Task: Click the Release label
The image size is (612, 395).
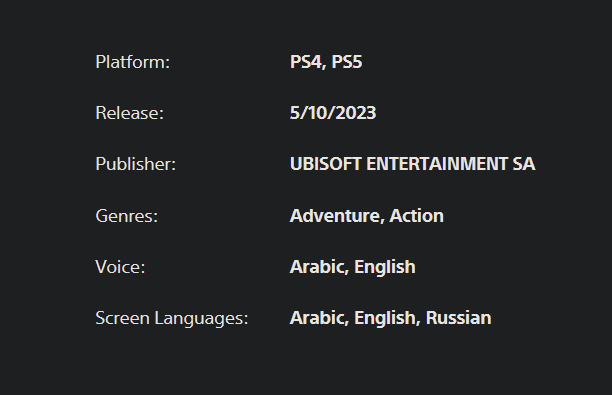Action: coord(130,113)
